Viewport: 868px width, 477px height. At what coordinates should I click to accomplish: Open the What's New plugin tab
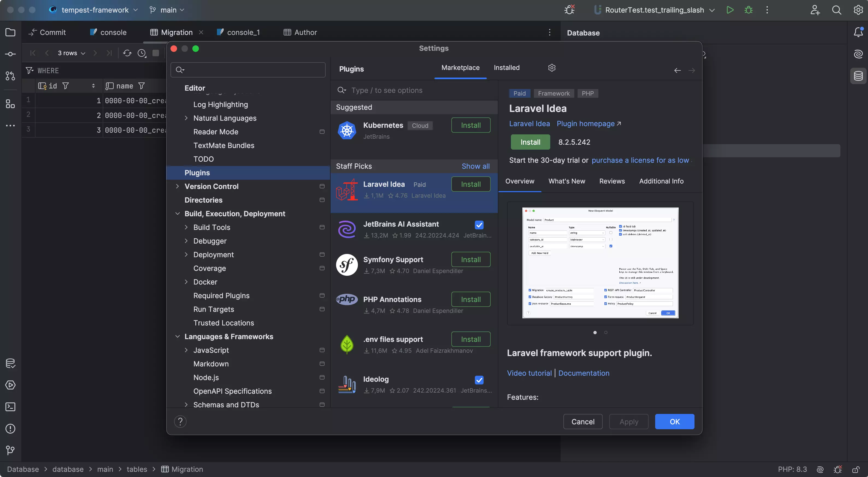pyautogui.click(x=567, y=181)
